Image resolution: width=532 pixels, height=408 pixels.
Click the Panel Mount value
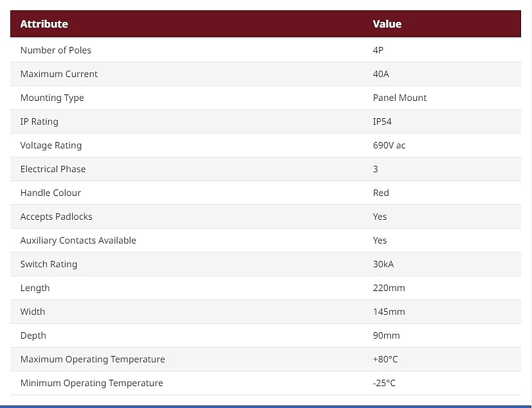point(399,98)
